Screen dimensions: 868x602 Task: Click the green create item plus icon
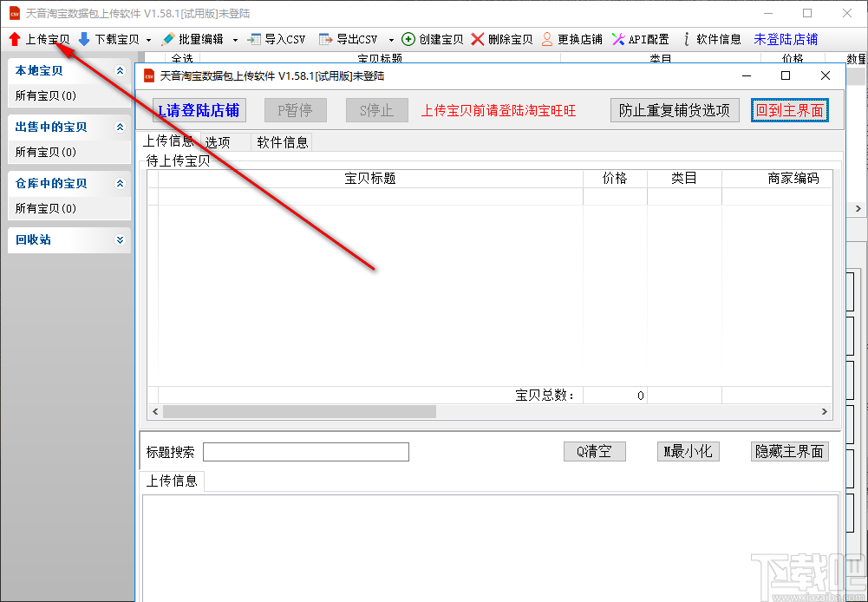click(408, 39)
